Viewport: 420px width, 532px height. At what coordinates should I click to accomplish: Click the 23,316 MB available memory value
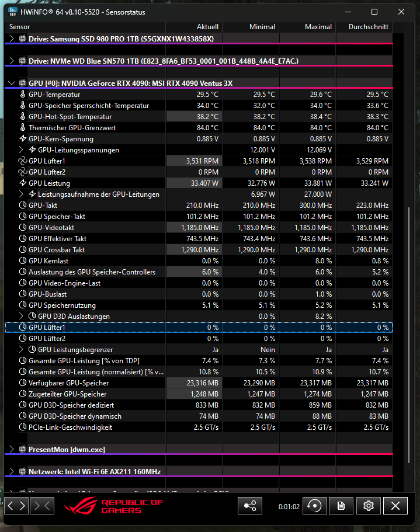tap(203, 383)
